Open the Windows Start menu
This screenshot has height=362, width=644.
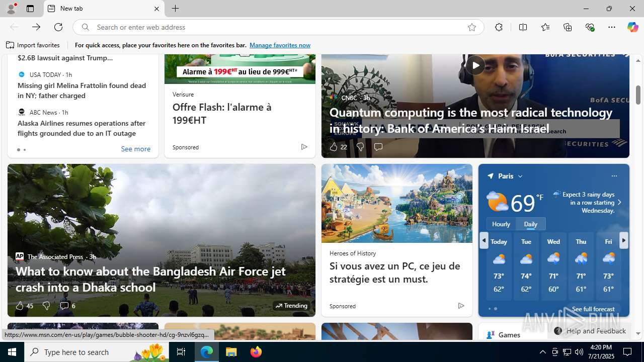12,352
